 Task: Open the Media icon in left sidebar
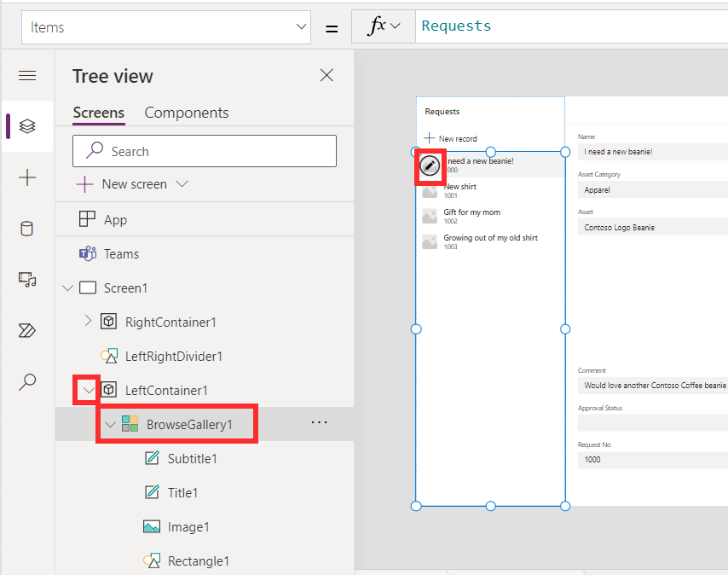click(27, 280)
